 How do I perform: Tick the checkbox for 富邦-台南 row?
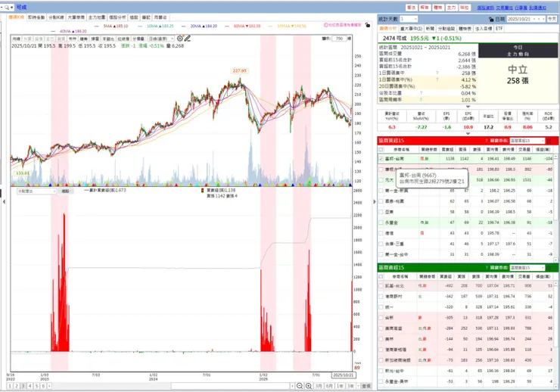tap(381, 159)
